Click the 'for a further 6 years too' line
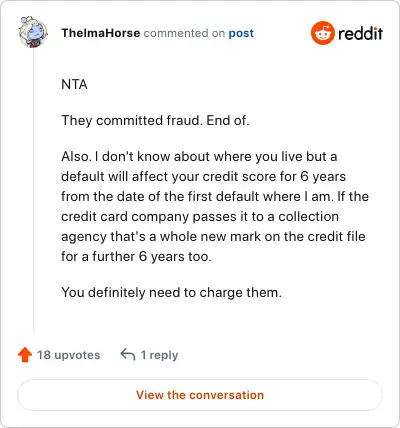This screenshot has height=428, width=400. point(136,257)
